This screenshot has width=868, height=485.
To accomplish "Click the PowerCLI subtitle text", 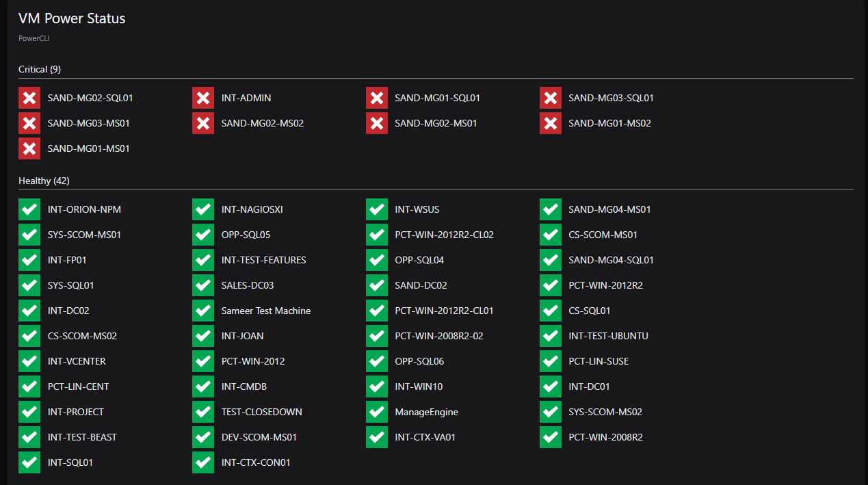I will point(34,38).
